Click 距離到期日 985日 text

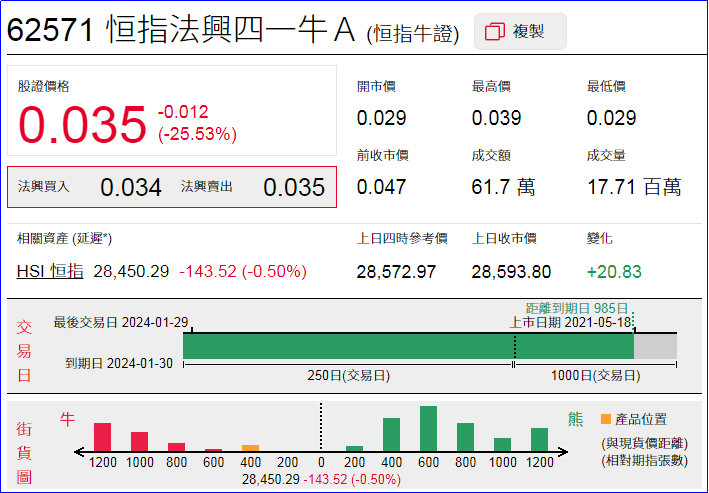tap(577, 308)
